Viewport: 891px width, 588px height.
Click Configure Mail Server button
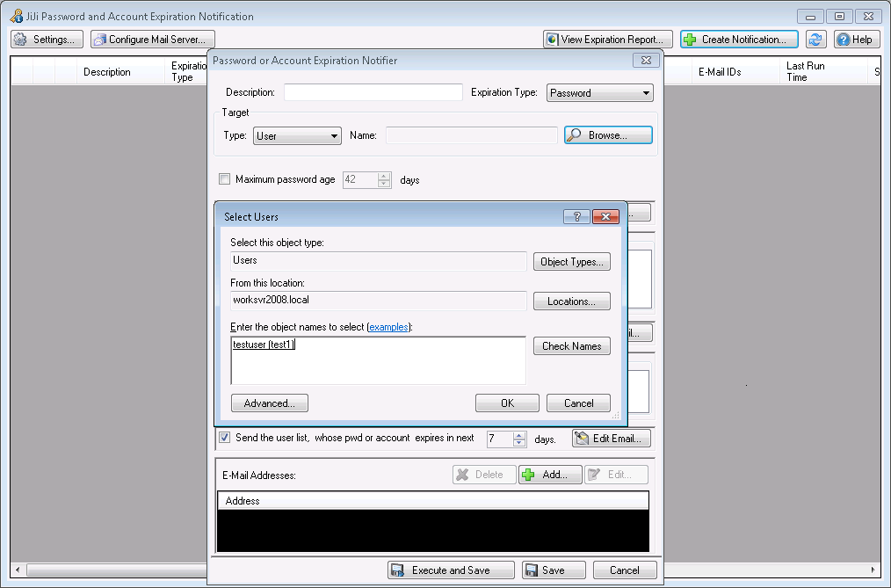pyautogui.click(x=153, y=40)
